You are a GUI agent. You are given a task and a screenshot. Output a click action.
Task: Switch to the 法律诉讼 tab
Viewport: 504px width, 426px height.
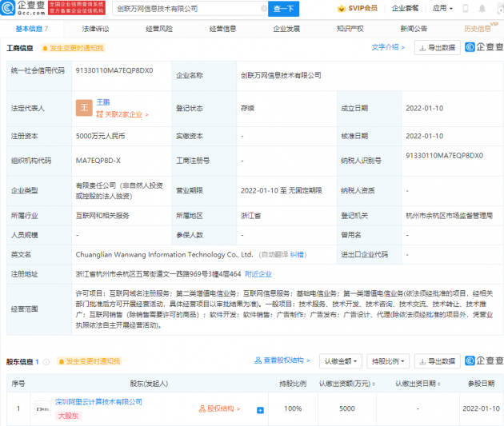click(95, 29)
